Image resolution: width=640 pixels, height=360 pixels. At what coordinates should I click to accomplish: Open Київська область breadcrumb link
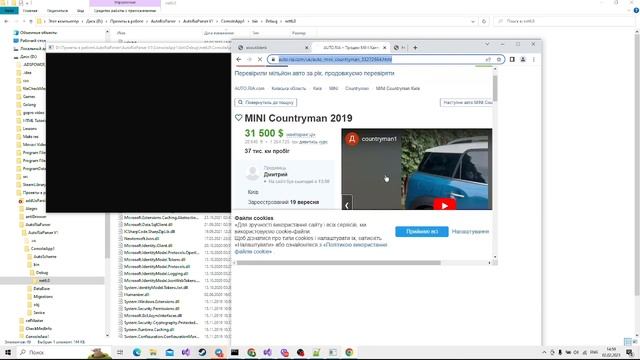pyautogui.click(x=289, y=89)
